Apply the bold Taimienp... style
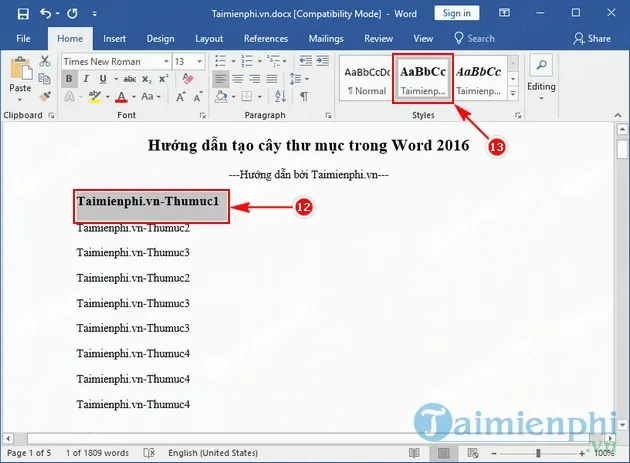630x463 pixels. [x=423, y=80]
